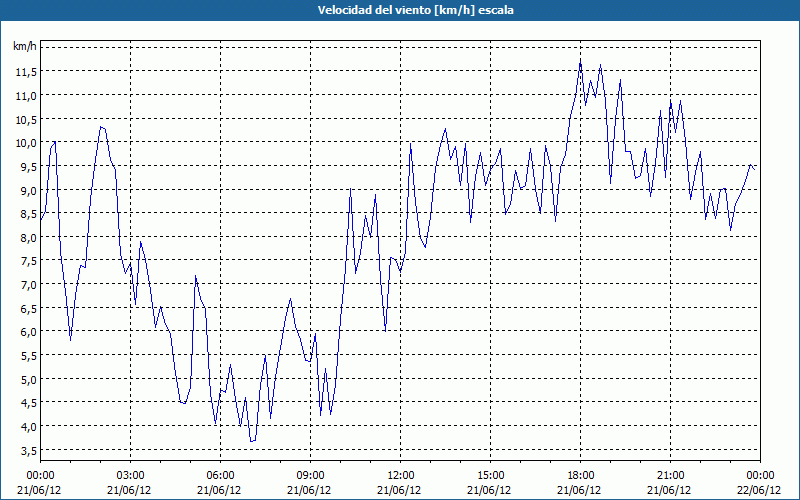Screen dimensions: 800x500
Task: Click the '22/06/12' date label
Action: click(x=760, y=490)
